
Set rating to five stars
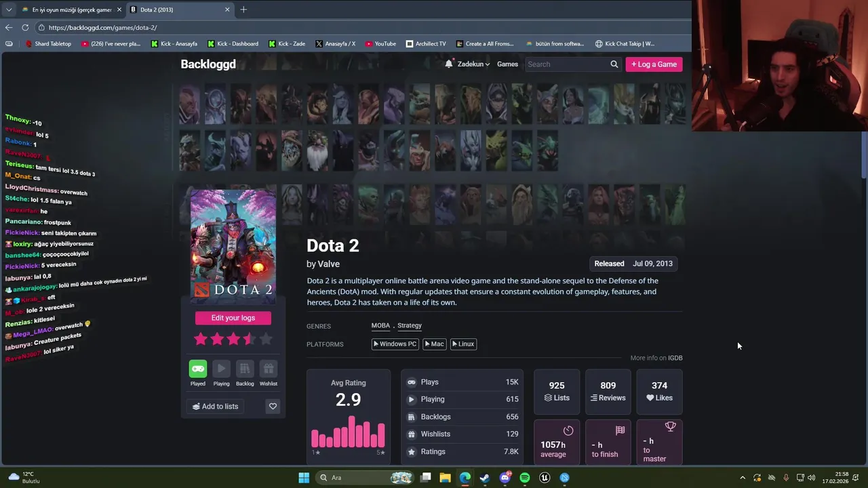[266, 339]
